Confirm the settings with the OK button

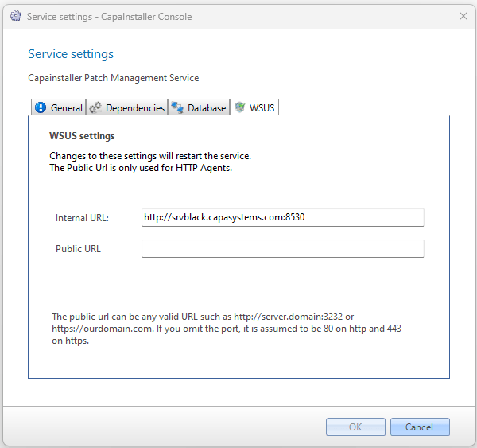tap(355, 427)
